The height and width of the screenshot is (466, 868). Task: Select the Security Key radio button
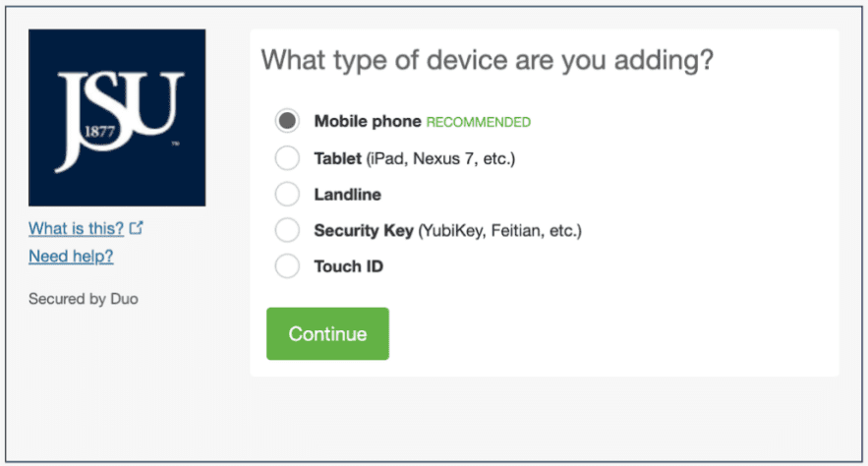[x=287, y=230]
